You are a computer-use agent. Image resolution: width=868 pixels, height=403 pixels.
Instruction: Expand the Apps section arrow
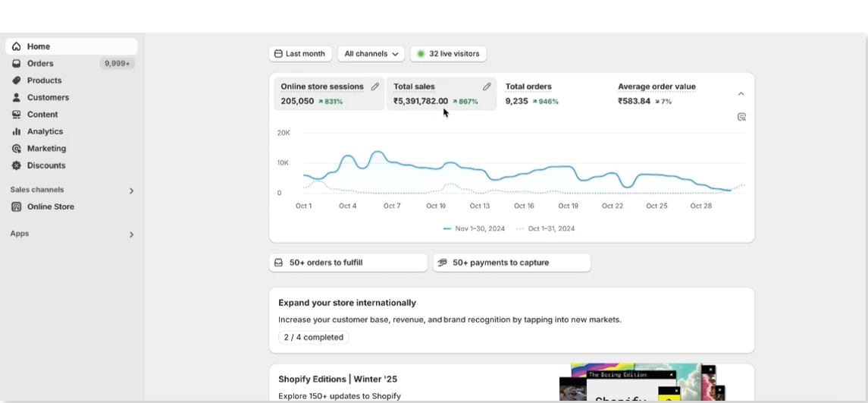tap(131, 235)
